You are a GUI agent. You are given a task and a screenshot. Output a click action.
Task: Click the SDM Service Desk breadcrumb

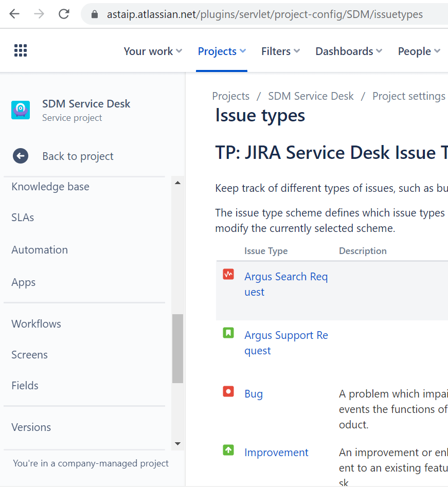311,96
